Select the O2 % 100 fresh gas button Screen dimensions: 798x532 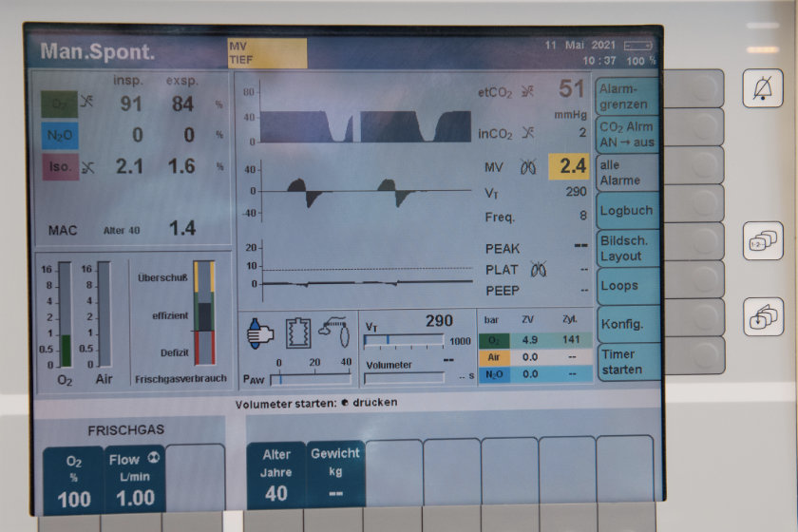[74, 480]
